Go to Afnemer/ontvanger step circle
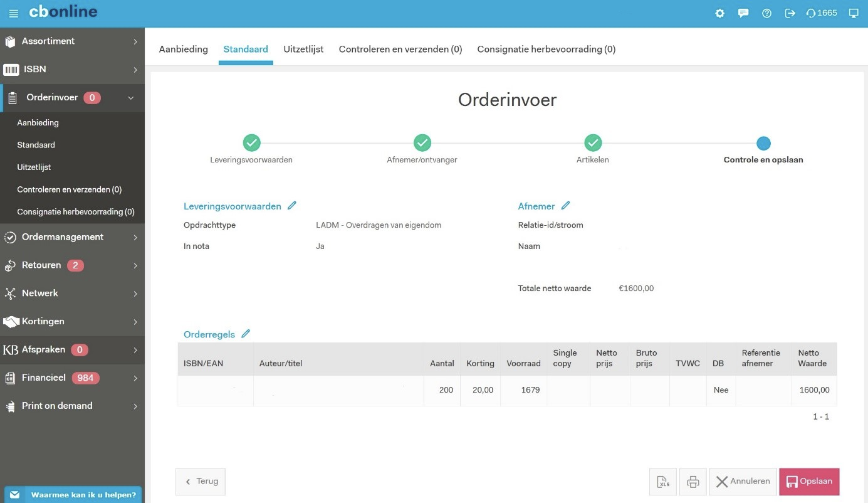 (422, 143)
